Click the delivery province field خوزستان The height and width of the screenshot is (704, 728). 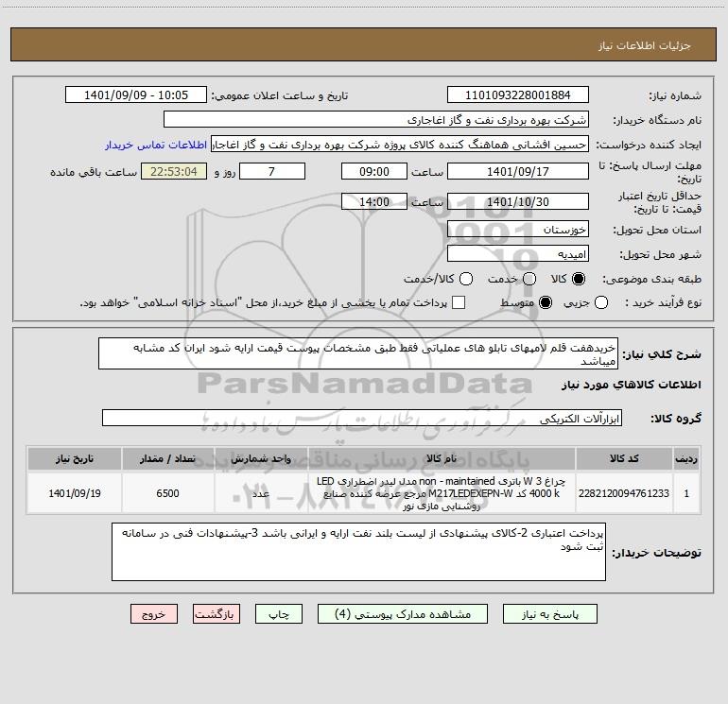click(x=518, y=229)
